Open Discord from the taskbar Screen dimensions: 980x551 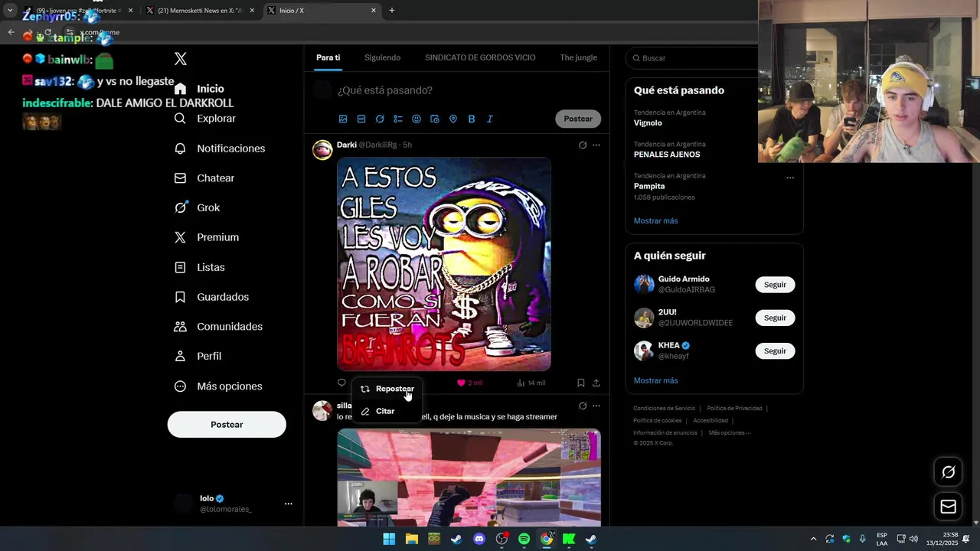479,539
